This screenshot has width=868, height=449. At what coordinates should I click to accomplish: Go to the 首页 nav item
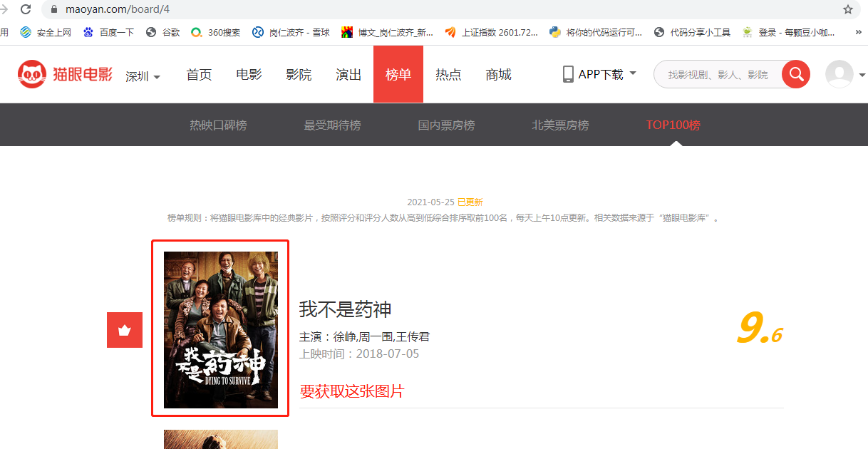[x=199, y=74]
